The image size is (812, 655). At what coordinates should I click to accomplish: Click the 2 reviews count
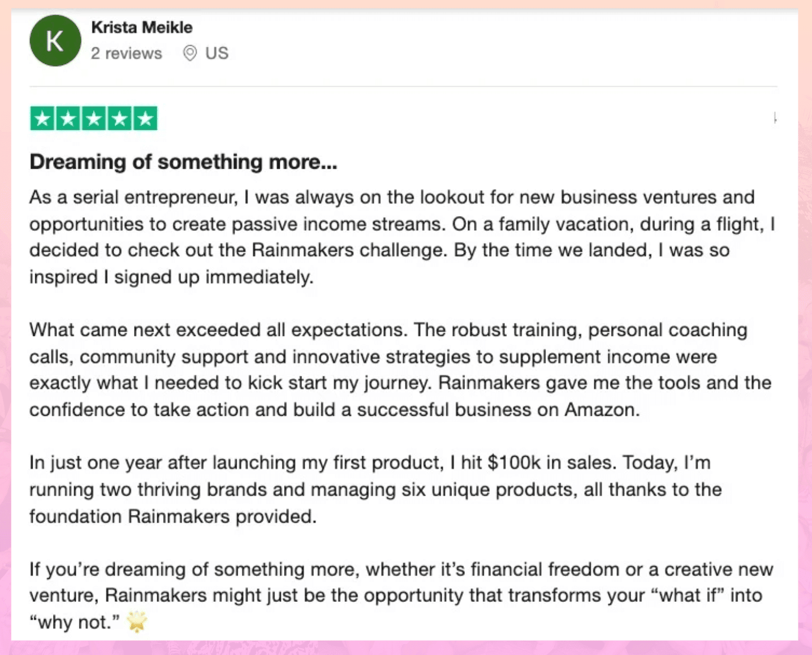(126, 53)
